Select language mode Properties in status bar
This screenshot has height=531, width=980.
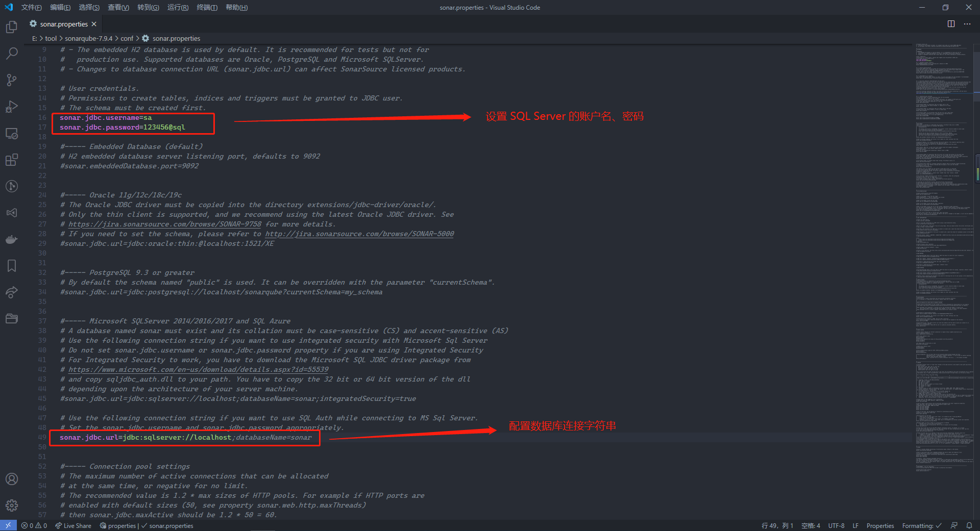click(x=880, y=525)
